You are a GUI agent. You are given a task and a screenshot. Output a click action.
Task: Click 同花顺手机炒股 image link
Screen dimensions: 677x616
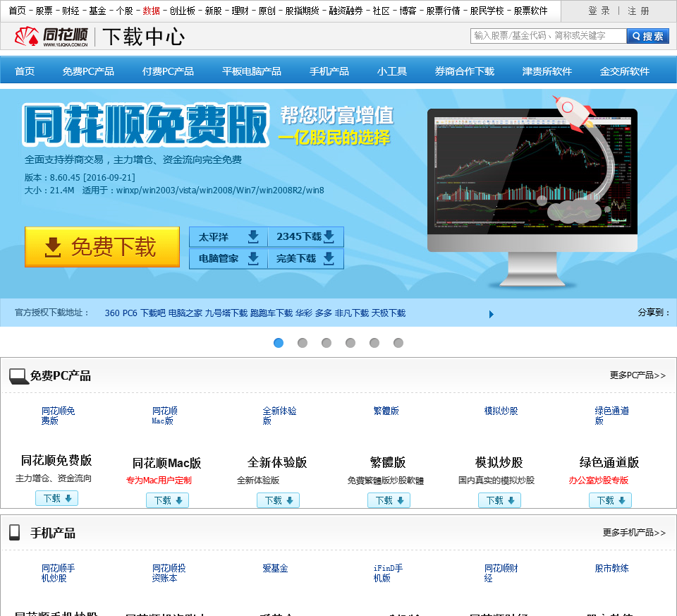(x=58, y=573)
